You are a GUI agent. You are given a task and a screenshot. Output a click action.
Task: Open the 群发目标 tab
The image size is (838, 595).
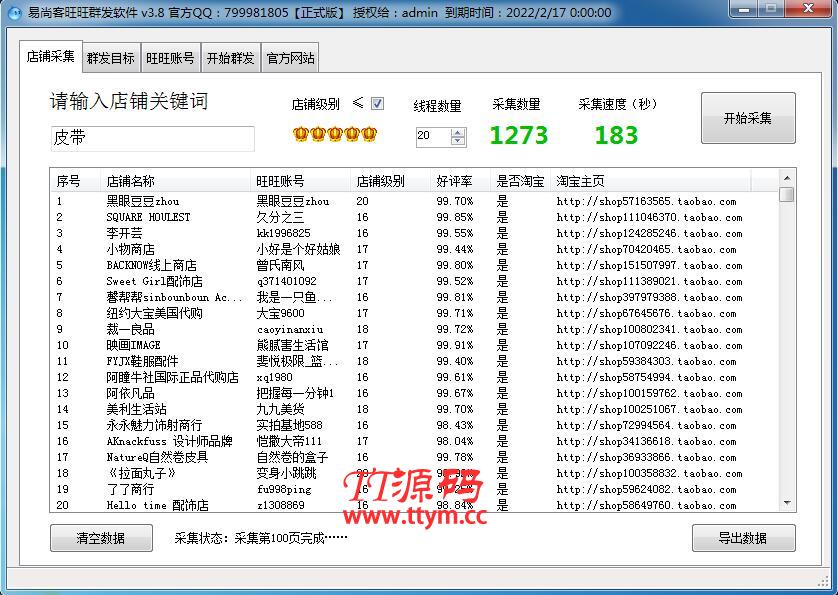pos(111,58)
